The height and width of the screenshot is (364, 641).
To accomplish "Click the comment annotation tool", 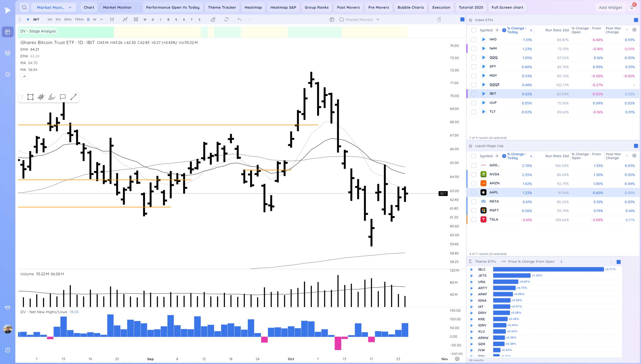I will coord(63,97).
